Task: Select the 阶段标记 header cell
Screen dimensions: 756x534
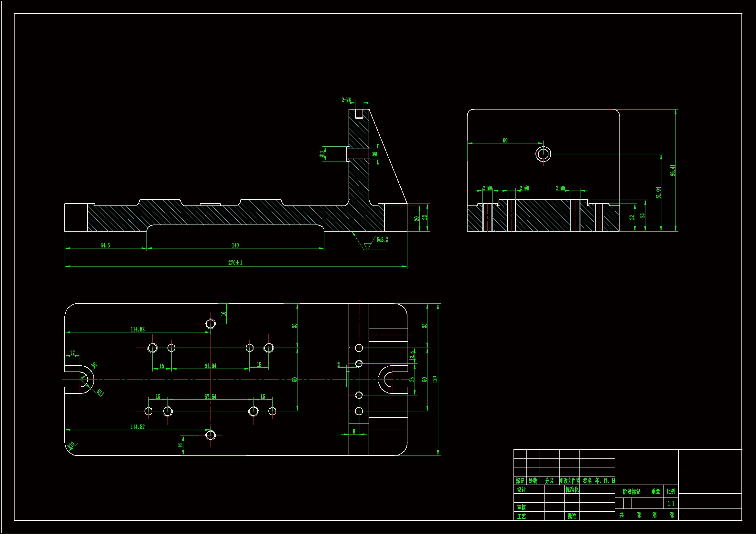Action: [x=631, y=492]
